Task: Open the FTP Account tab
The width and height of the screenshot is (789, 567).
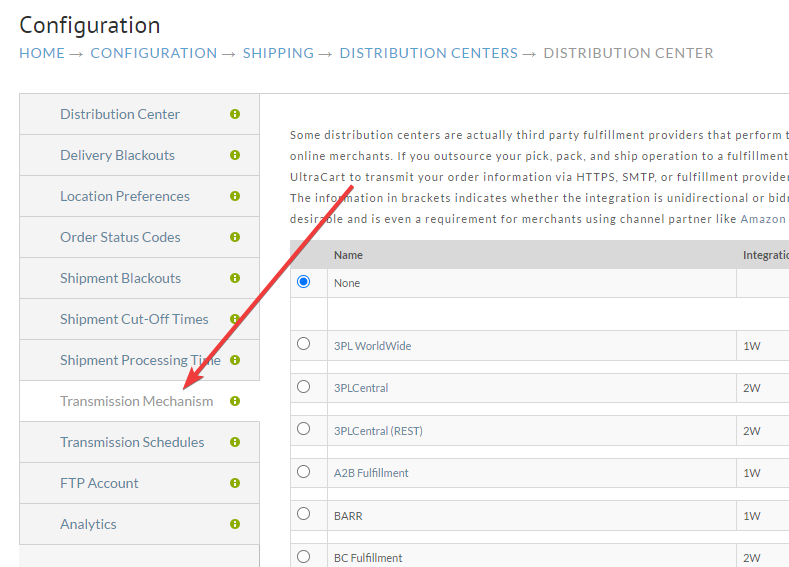Action: pyautogui.click(x=139, y=483)
